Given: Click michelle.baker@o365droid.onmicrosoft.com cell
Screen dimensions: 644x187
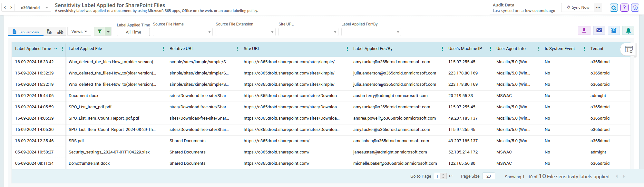Looking at the screenshot, I should click(395, 163).
